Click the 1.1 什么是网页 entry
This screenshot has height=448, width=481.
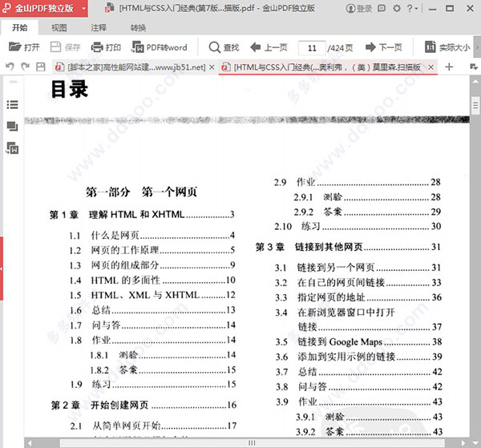152,236
